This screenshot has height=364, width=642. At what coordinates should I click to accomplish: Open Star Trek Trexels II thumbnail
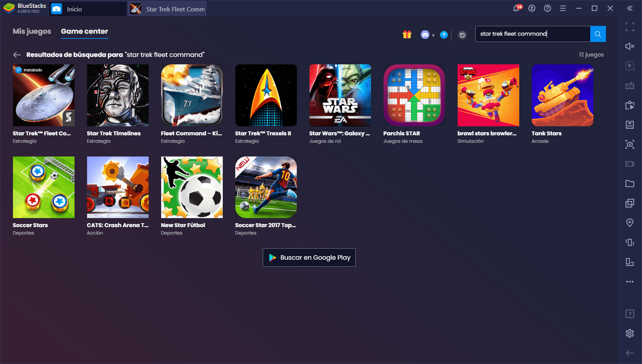266,95
